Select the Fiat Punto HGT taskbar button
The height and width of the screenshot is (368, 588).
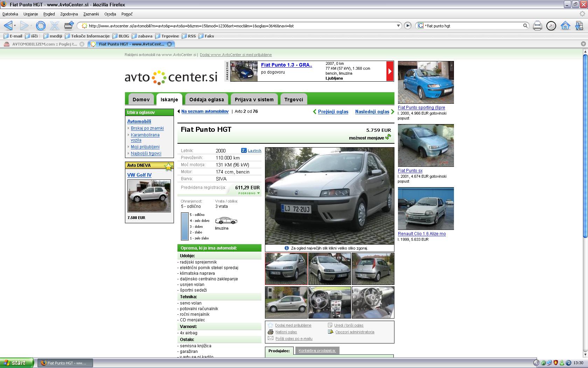click(65, 363)
